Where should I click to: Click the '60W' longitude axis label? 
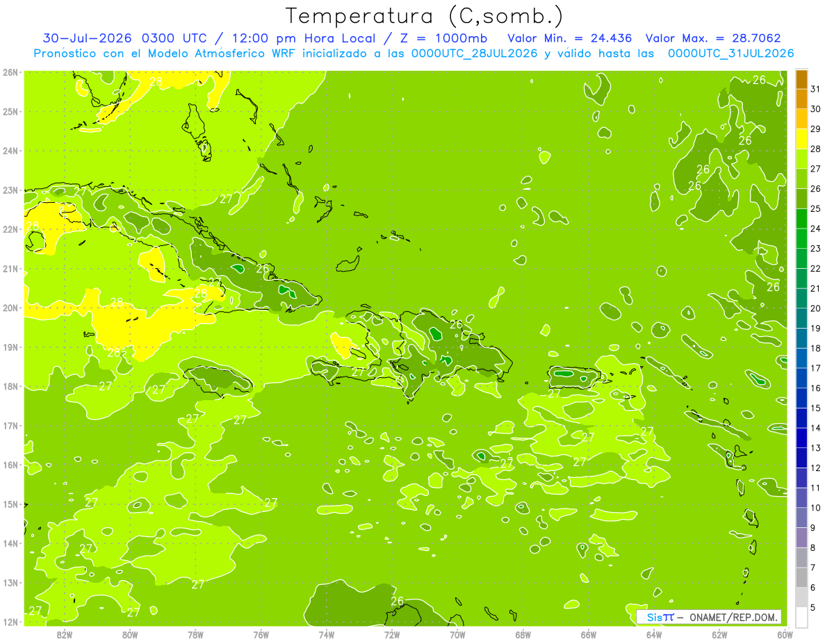[785, 634]
